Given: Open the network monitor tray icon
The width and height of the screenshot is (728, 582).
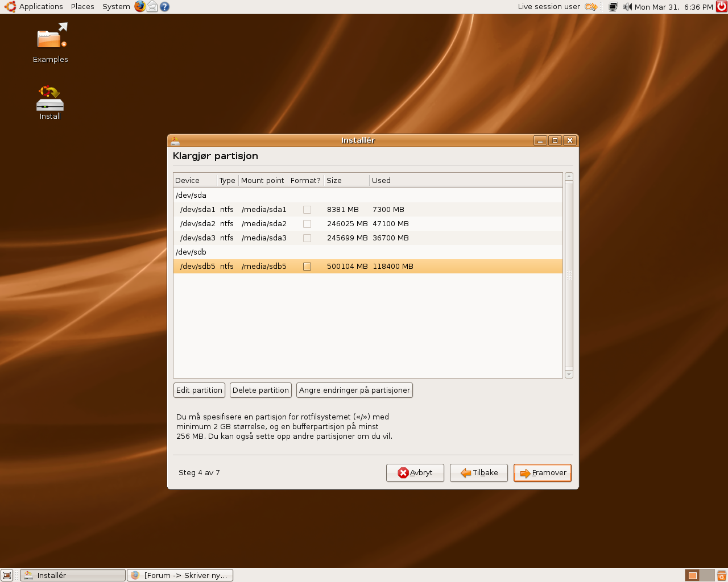Looking at the screenshot, I should [613, 7].
